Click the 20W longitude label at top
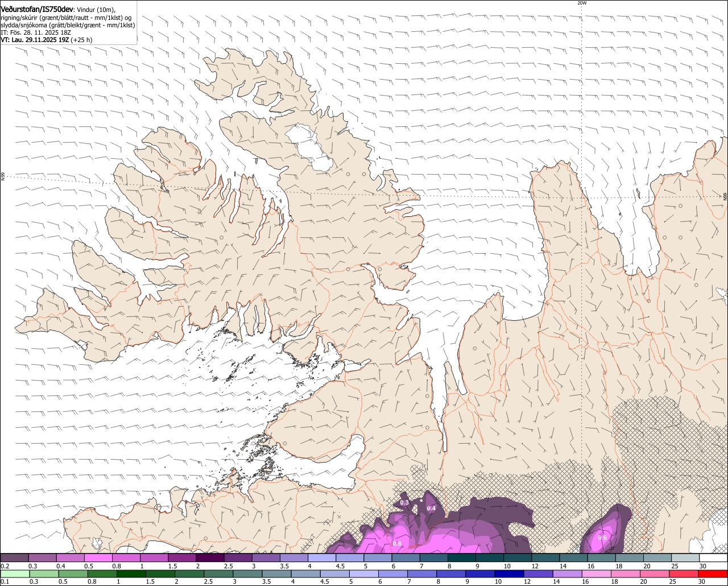The image size is (728, 586). (582, 3)
